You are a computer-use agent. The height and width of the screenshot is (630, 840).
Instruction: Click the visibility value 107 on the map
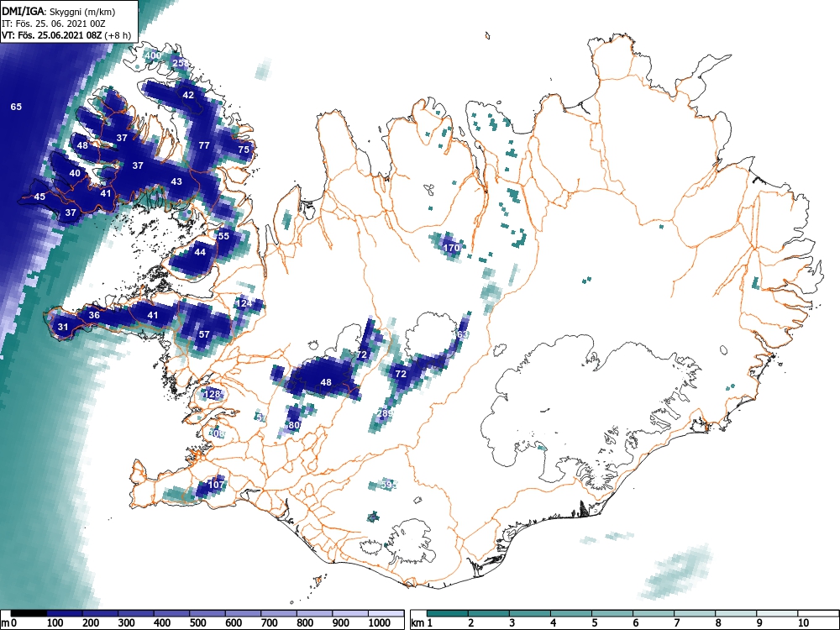[217, 485]
